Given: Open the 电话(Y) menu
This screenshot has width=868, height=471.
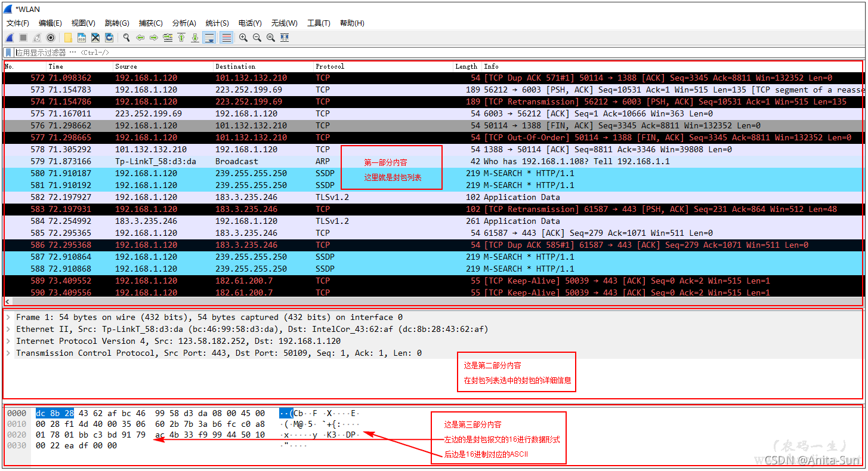Looking at the screenshot, I should [x=250, y=23].
